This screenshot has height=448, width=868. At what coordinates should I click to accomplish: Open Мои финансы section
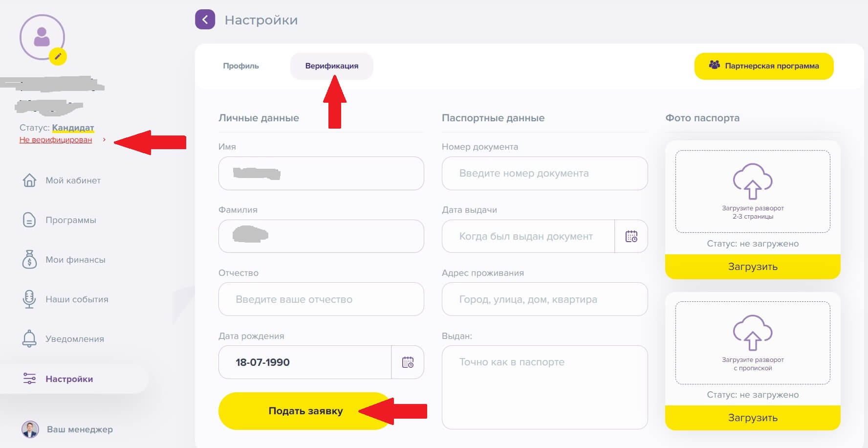point(75,260)
